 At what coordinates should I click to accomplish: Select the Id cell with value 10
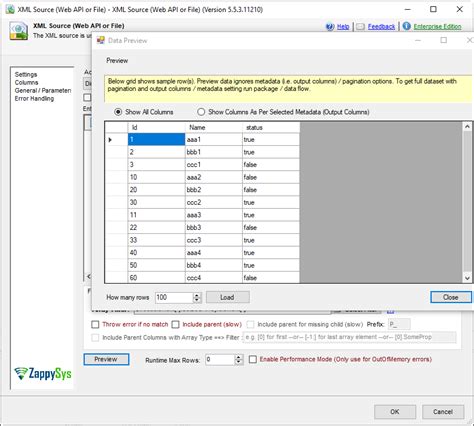pos(156,177)
